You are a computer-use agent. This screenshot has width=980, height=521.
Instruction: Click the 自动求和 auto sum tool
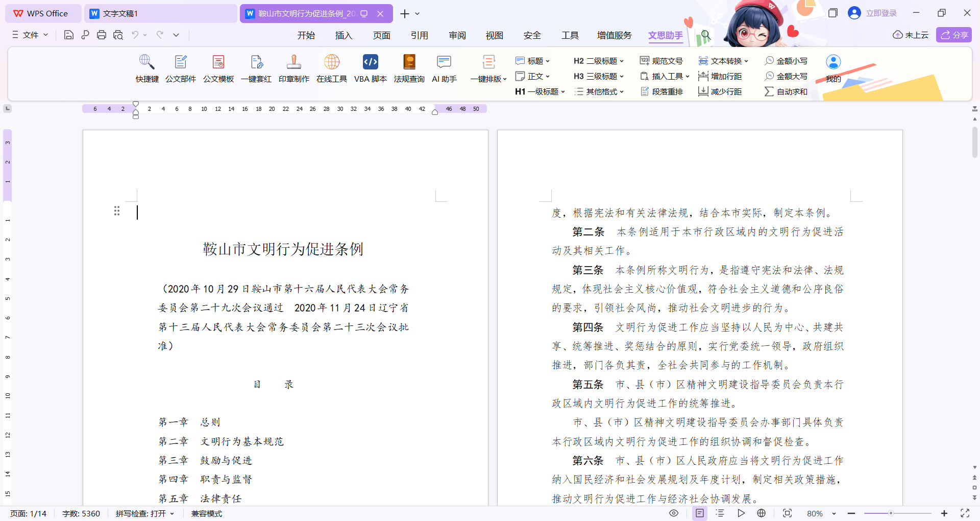pyautogui.click(x=786, y=91)
